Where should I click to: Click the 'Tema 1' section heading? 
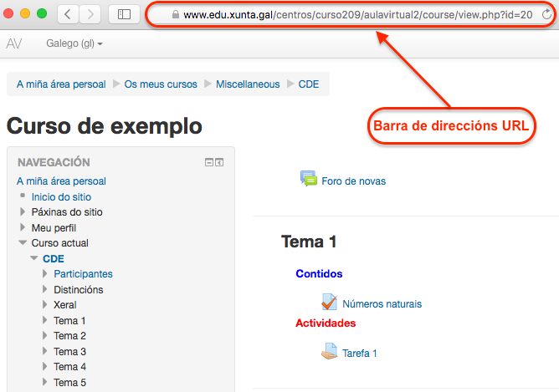pyautogui.click(x=309, y=242)
